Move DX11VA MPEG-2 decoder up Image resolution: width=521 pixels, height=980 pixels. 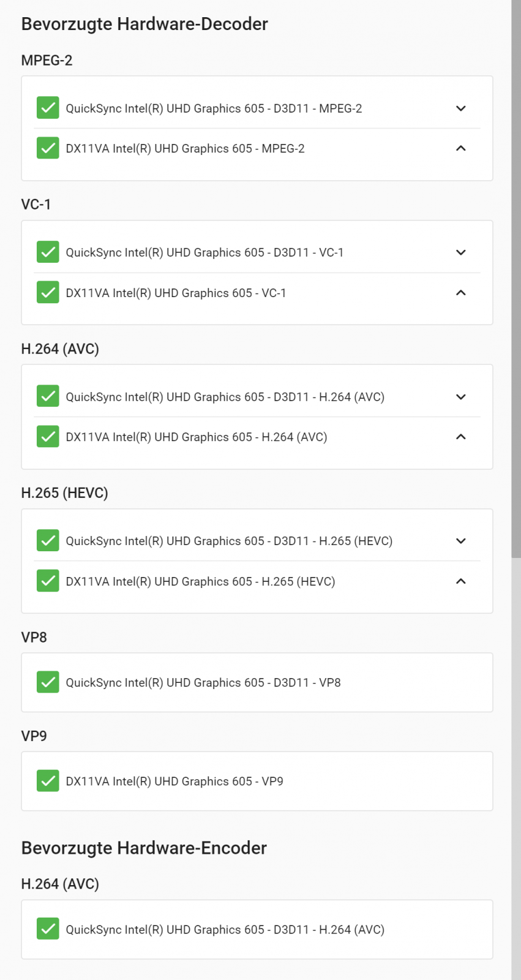click(x=461, y=148)
